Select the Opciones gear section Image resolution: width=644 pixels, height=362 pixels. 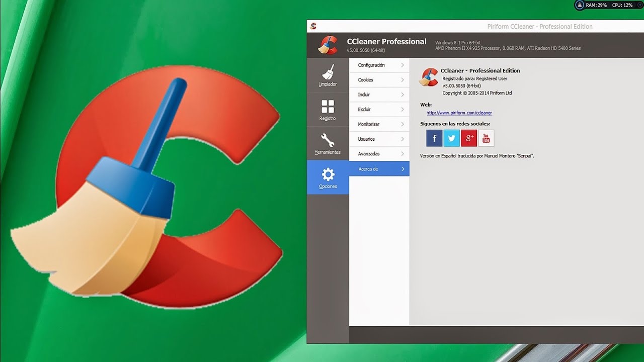(328, 177)
